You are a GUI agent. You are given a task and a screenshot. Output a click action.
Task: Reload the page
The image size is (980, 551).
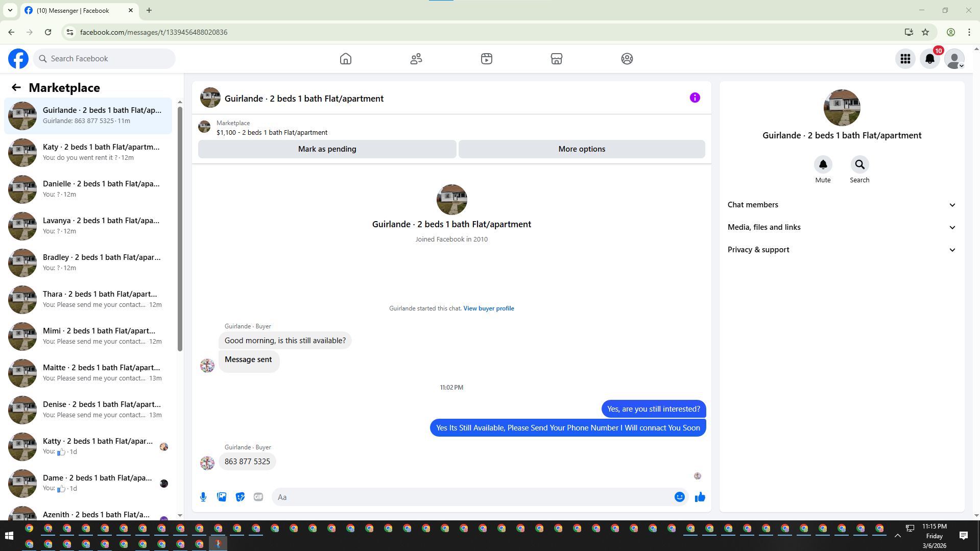pyautogui.click(x=48, y=32)
